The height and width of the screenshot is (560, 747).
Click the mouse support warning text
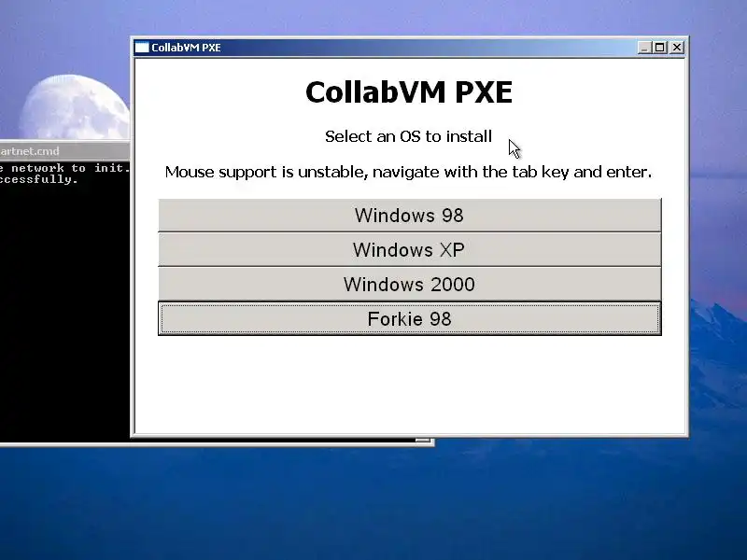pos(408,172)
